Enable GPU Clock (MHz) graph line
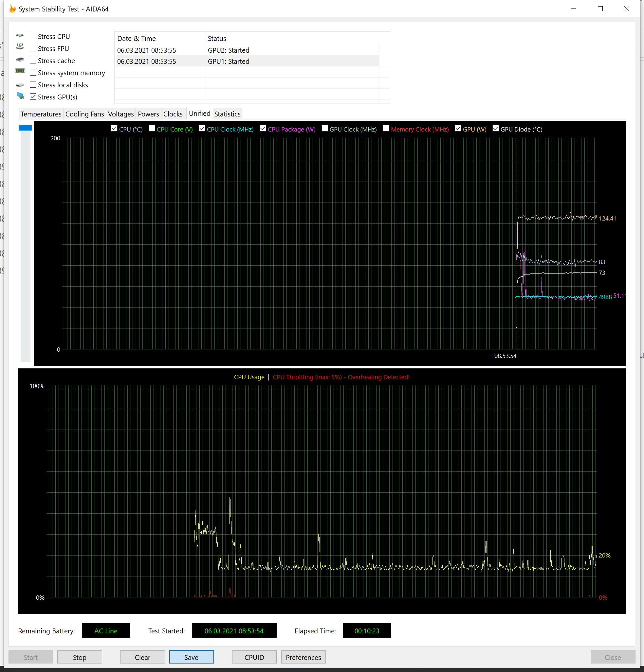The width and height of the screenshot is (644, 672). 324,129
